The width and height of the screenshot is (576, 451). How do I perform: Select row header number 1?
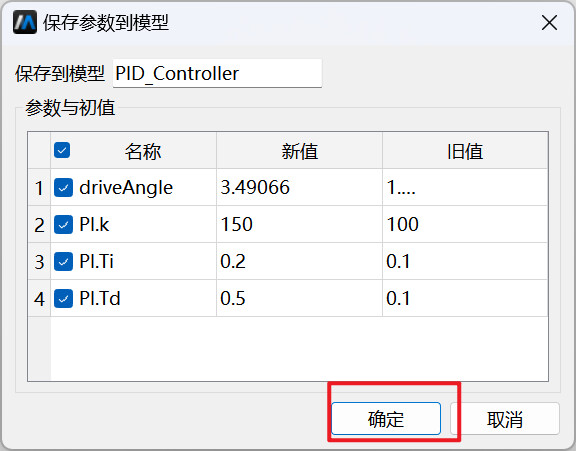(x=39, y=188)
